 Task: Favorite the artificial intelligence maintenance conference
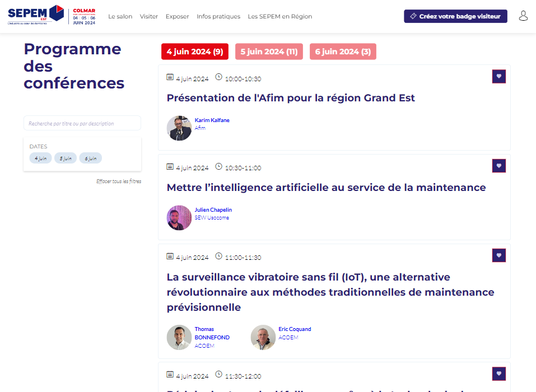(498, 166)
